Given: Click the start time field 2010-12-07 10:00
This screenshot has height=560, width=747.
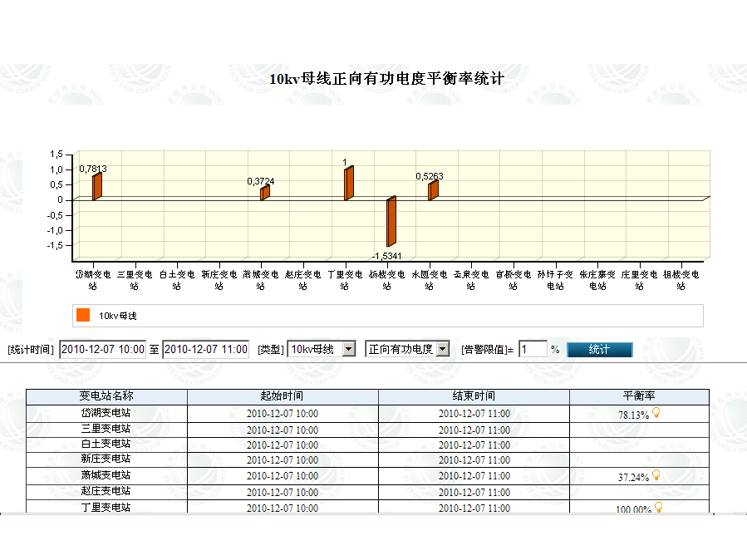Looking at the screenshot, I should [102, 350].
